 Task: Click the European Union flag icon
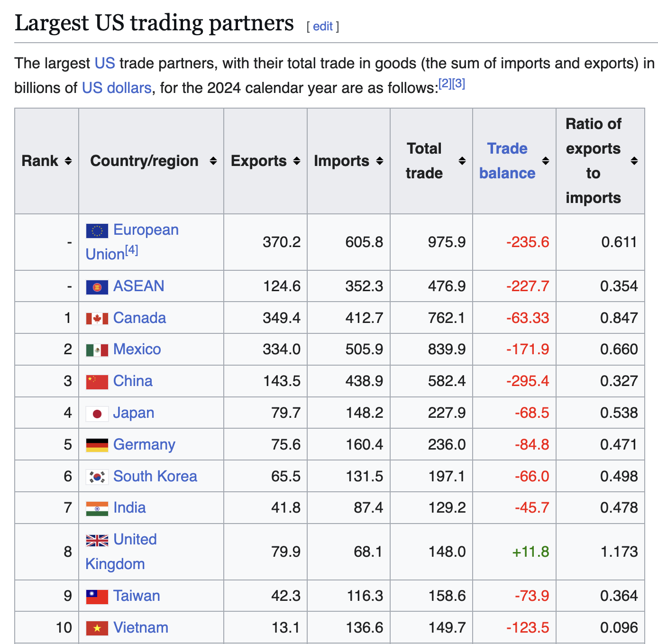[x=97, y=231]
